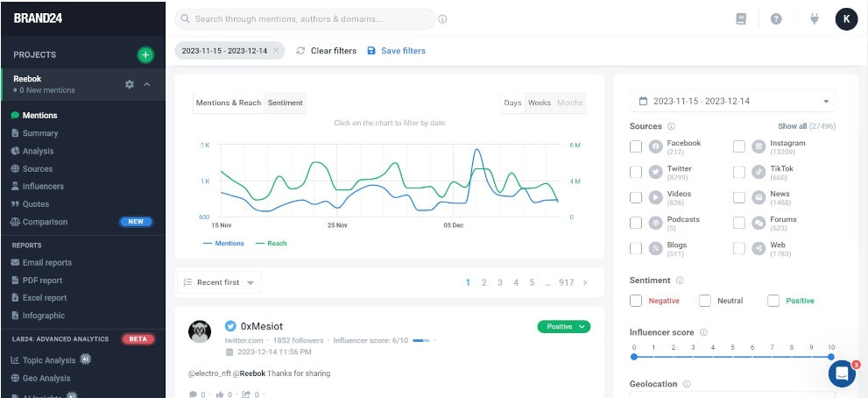The height and width of the screenshot is (398, 868).
Task: Open the Recent first sort dropdown
Action: pyautogui.click(x=219, y=282)
